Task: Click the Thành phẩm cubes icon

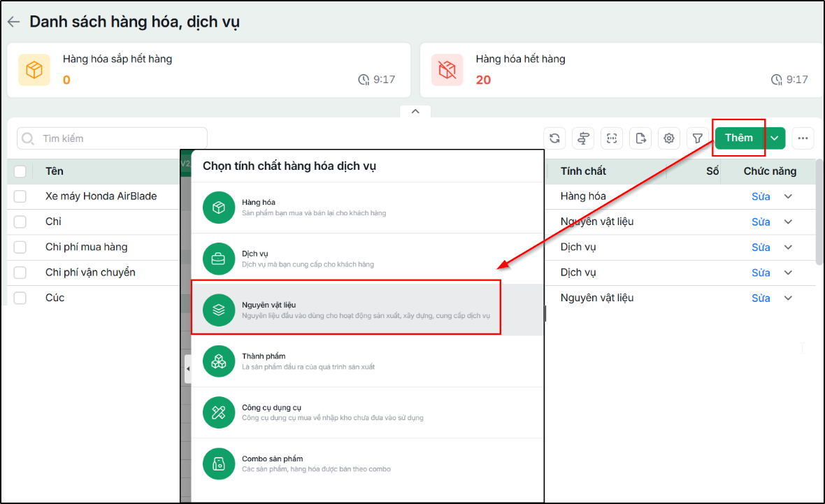Action: pos(219,361)
